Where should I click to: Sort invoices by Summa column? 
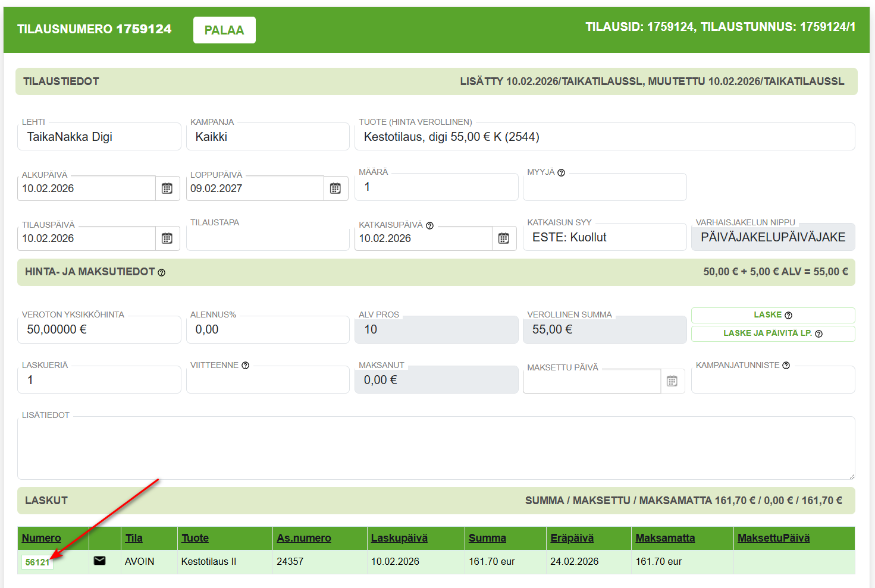(487, 538)
